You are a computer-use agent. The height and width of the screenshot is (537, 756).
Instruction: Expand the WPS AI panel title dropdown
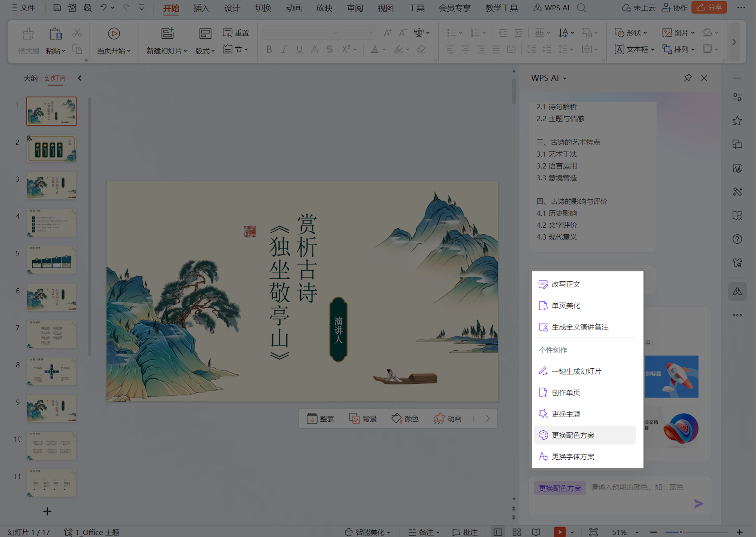tap(565, 78)
